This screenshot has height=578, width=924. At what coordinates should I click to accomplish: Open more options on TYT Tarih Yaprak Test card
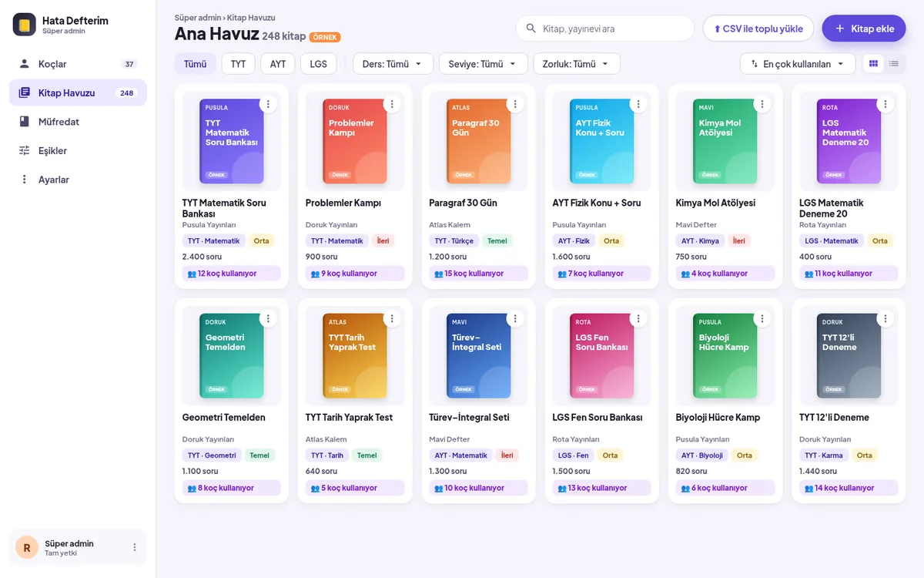coord(392,318)
